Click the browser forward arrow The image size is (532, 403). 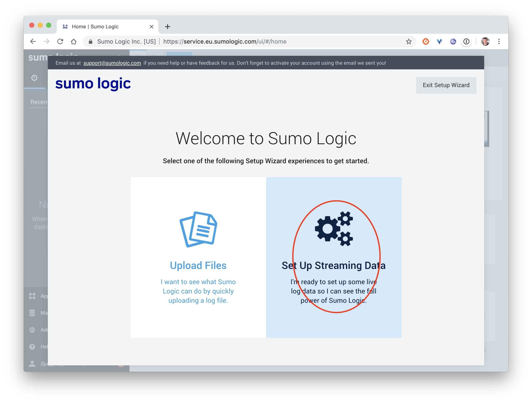[x=46, y=42]
